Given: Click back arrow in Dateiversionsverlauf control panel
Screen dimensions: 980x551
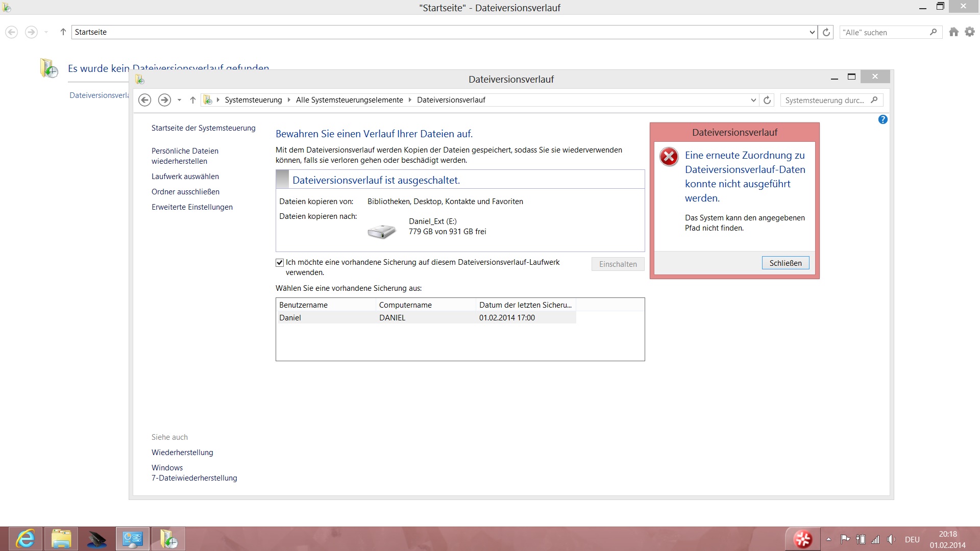Looking at the screenshot, I should (x=145, y=100).
